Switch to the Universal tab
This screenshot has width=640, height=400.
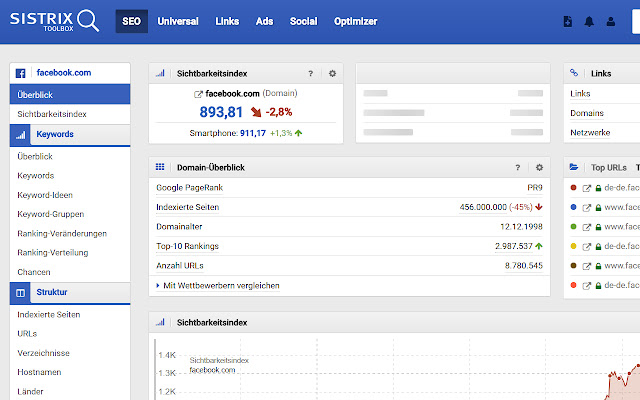point(178,21)
